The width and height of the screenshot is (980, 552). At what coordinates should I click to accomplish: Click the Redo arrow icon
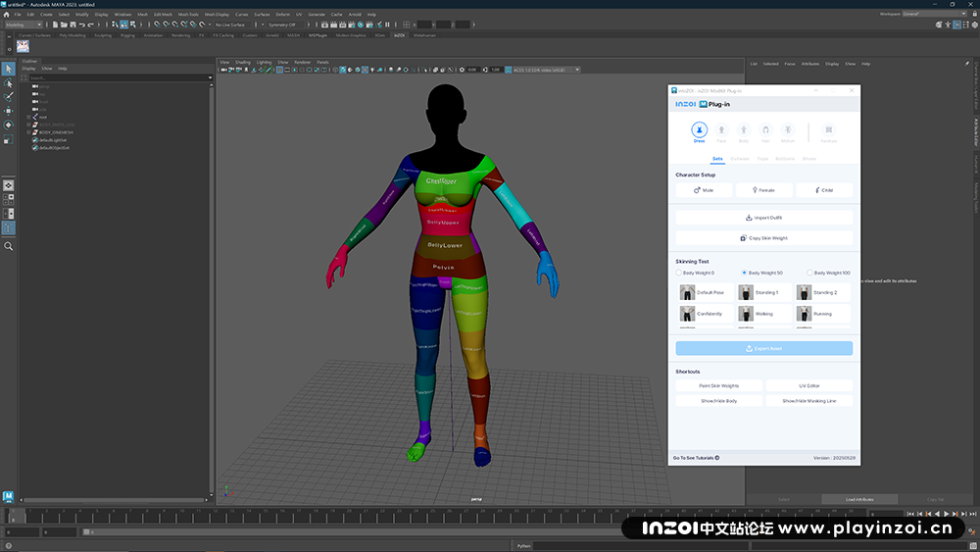[90, 25]
